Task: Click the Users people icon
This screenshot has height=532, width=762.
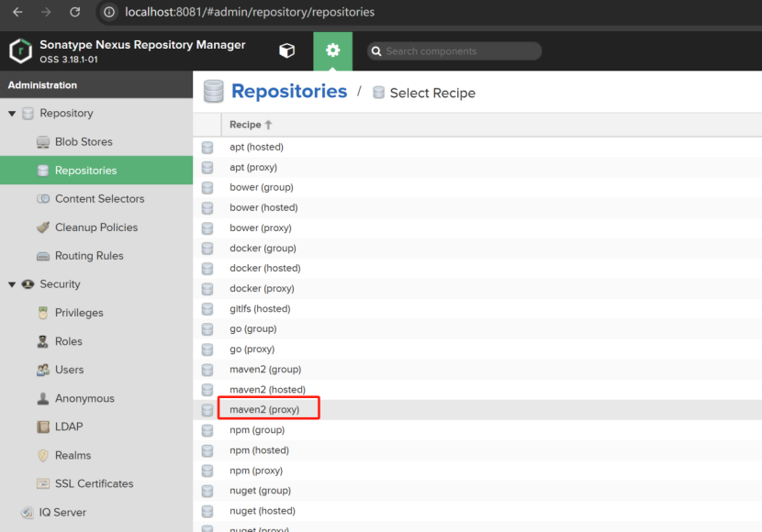Action: click(x=43, y=370)
